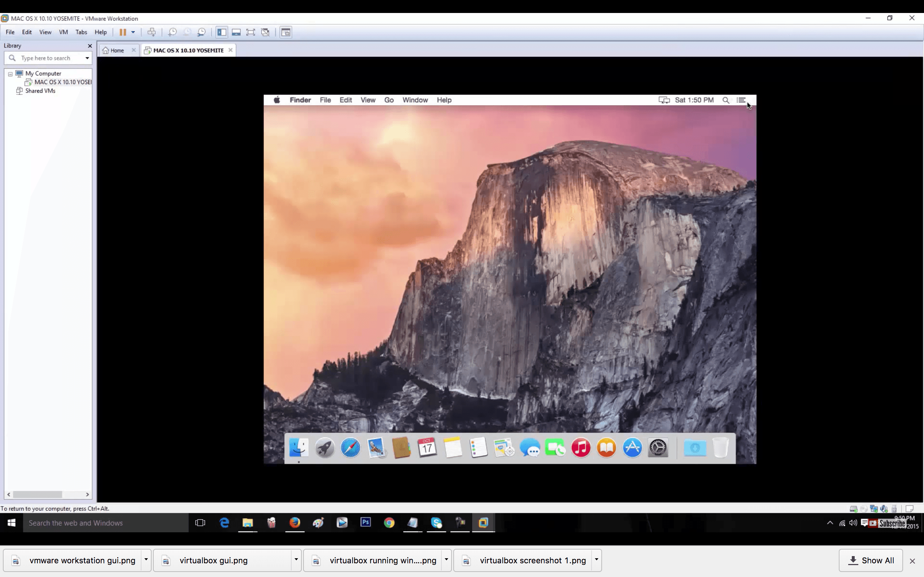Click the Shared VMs tree item

click(x=40, y=91)
